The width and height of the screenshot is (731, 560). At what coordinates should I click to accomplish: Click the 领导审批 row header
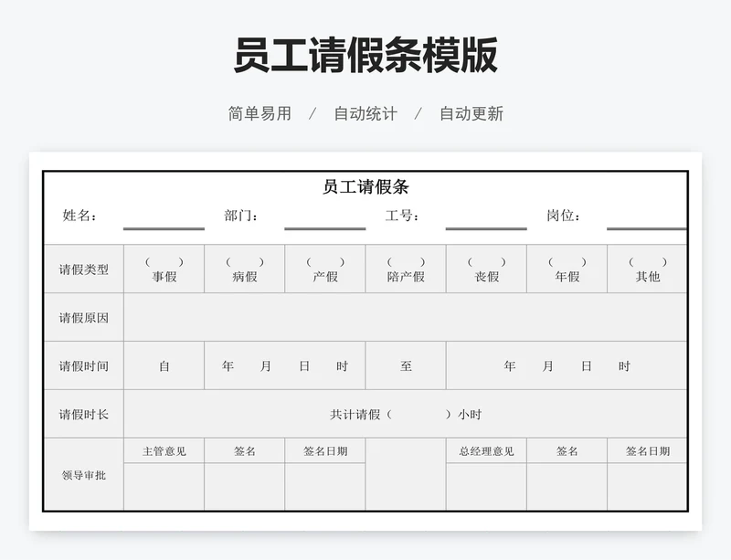pos(84,475)
